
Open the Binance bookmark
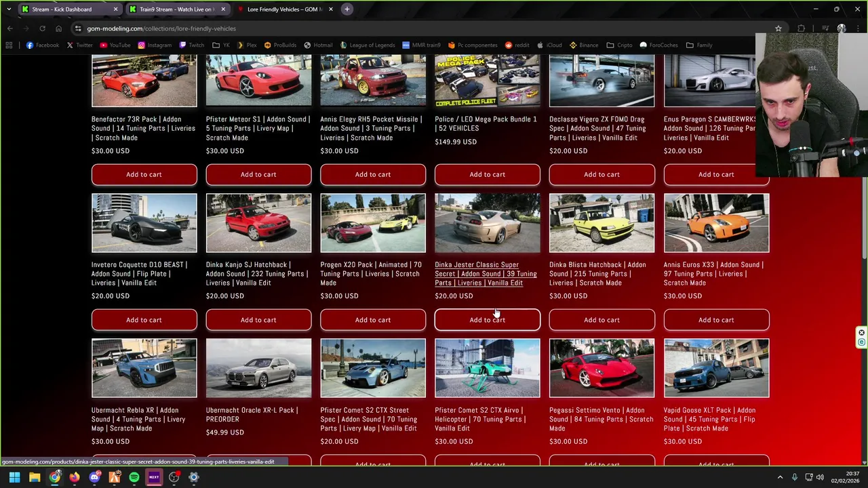pyautogui.click(x=584, y=45)
